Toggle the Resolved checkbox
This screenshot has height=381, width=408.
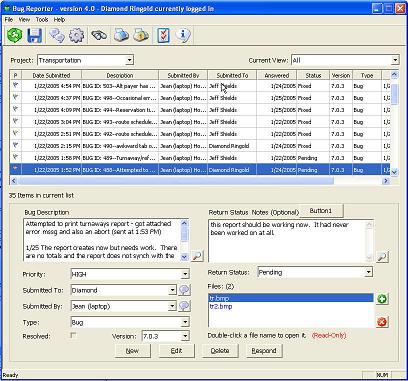(x=73, y=336)
